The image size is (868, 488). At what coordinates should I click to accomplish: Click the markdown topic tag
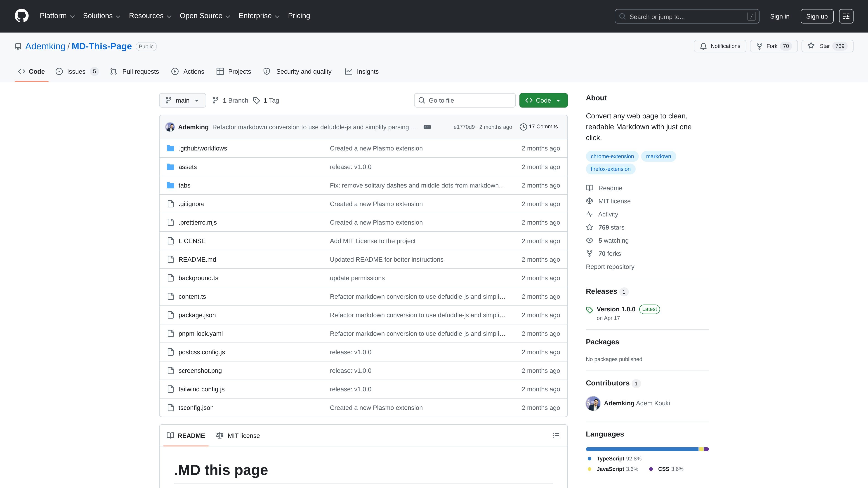(x=658, y=156)
